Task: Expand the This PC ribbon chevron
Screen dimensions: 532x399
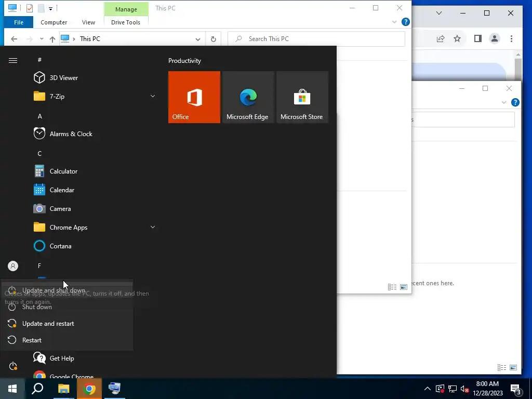Action: click(x=394, y=22)
